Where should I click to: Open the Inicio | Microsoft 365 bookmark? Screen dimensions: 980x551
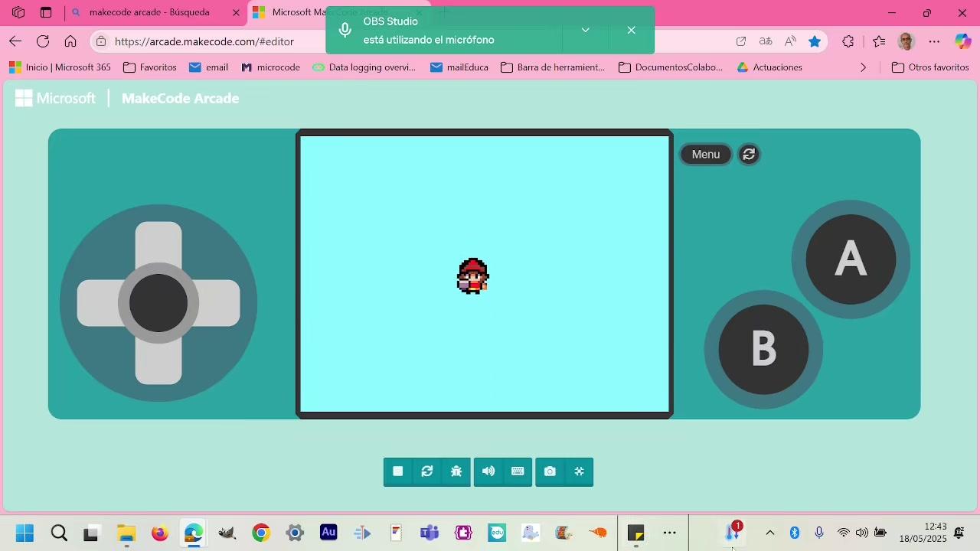pyautogui.click(x=60, y=67)
